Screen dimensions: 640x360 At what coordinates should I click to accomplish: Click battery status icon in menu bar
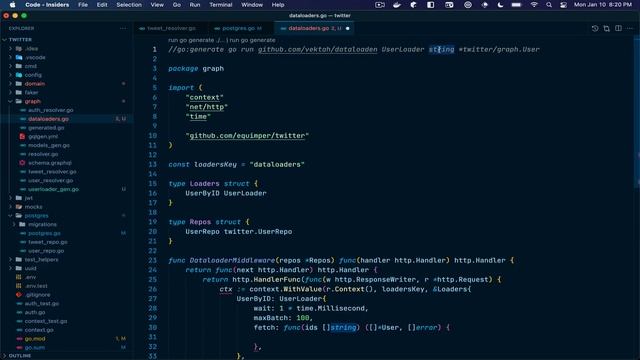(x=516, y=5)
